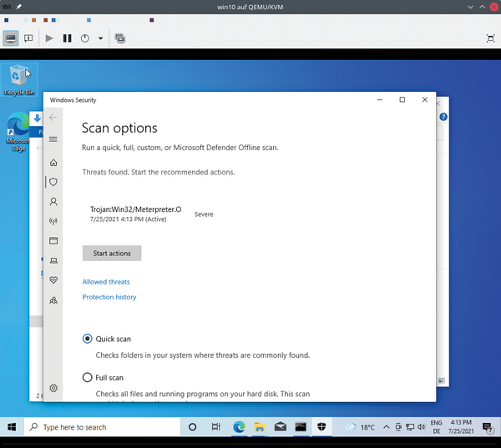This screenshot has height=448, width=501.
Task: Go back with the arrow in Windows Security
Action: point(53,117)
